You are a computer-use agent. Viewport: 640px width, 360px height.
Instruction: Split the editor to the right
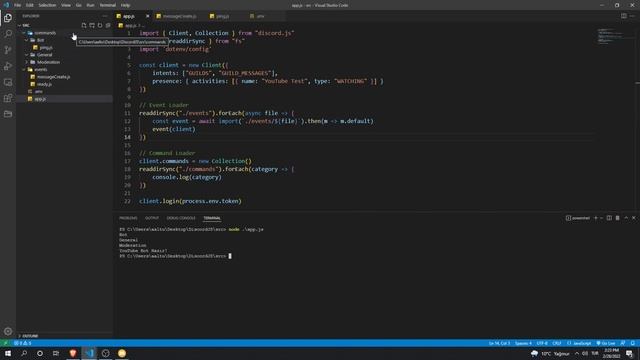(624, 16)
